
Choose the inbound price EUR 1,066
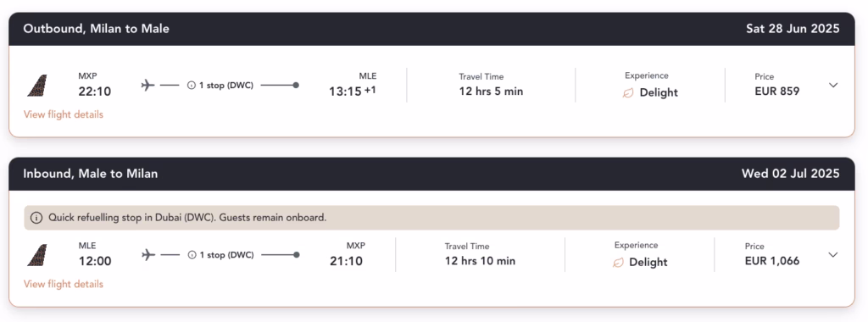(x=771, y=261)
